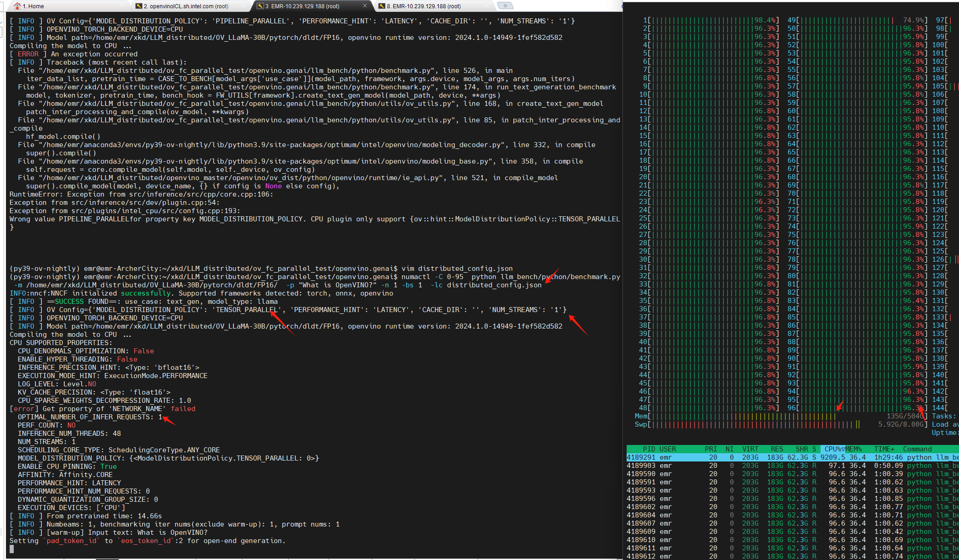
Task: Select htop process row PID 4189291
Action: [x=793, y=457]
